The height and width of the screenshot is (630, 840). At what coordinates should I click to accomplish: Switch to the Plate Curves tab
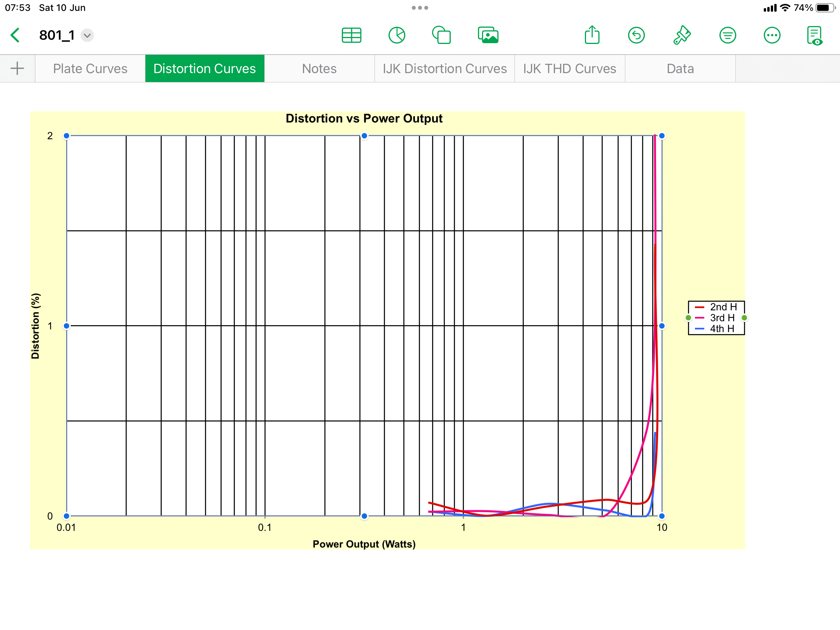(90, 68)
